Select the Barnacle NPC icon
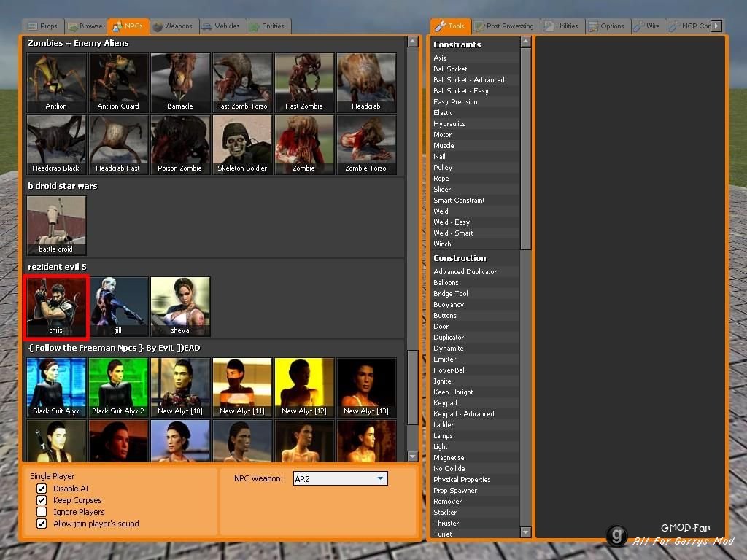Image resolution: width=747 pixels, height=560 pixels. [180, 82]
